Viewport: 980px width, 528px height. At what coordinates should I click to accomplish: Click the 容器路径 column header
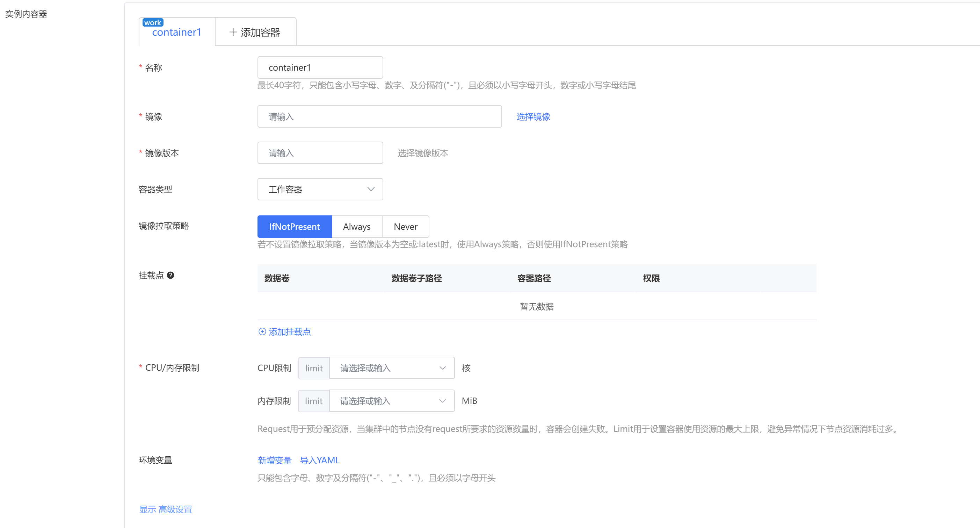pyautogui.click(x=534, y=278)
